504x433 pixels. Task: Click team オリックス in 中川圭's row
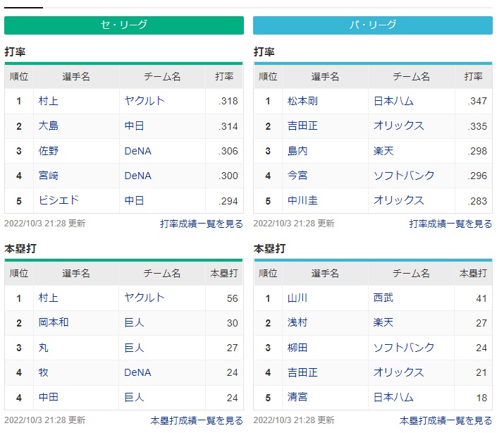[398, 200]
